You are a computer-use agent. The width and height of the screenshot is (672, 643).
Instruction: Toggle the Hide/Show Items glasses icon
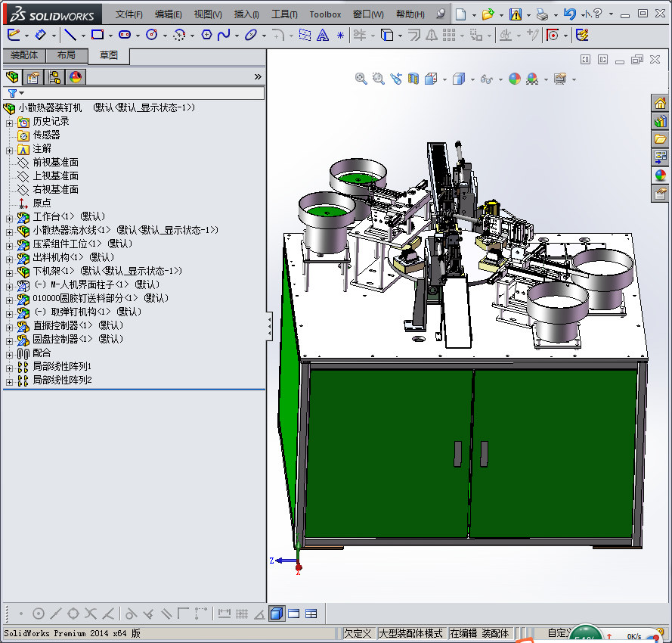[488, 79]
